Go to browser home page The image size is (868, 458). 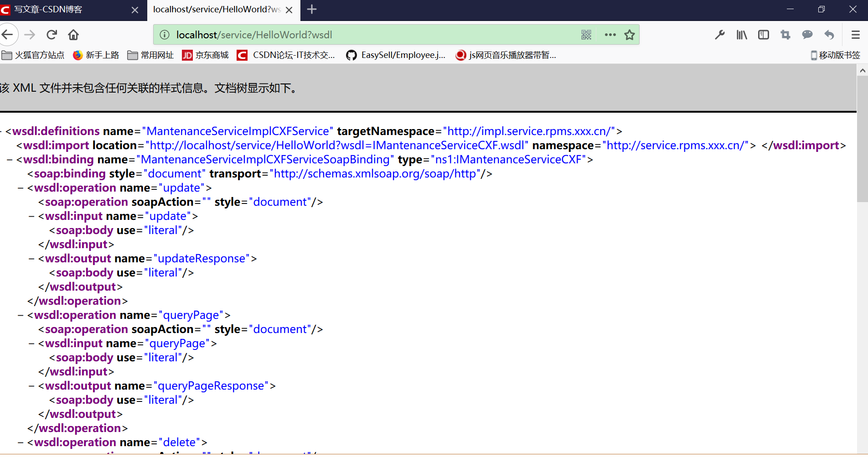coord(73,34)
